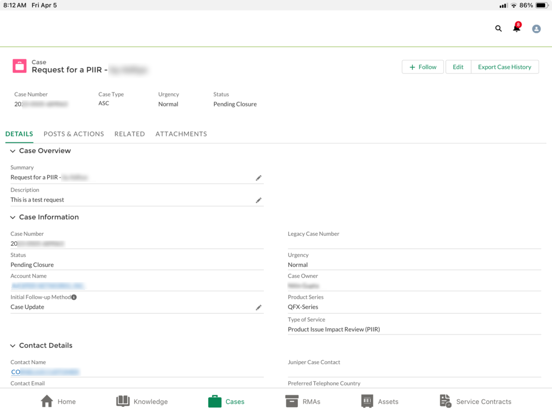Click the pink Case briefcase icon

coord(20,66)
